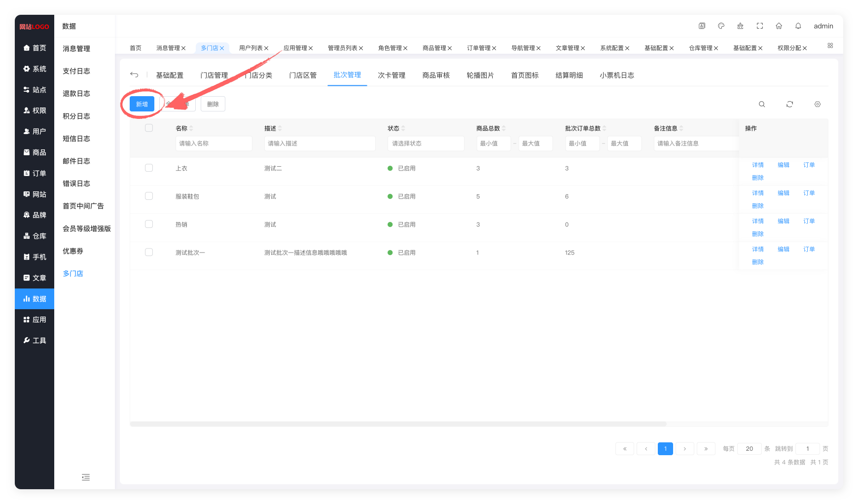Click the blue 新增 button
This screenshot has height=504, width=858.
pos(142,104)
